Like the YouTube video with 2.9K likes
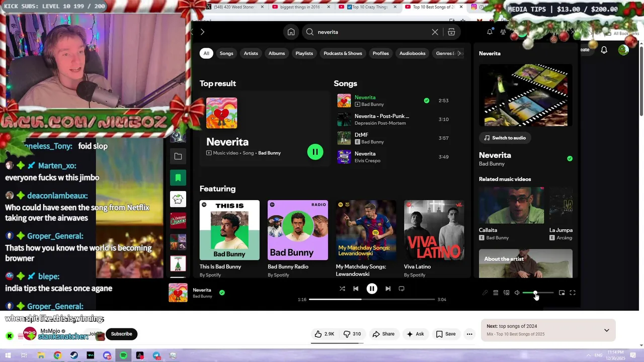 (325, 334)
